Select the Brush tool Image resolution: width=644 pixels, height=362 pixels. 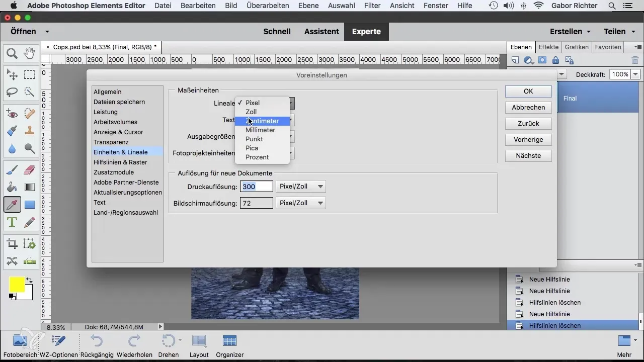12,170
